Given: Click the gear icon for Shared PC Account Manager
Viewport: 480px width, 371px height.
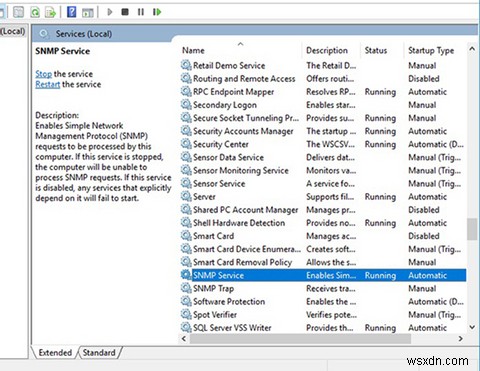Looking at the screenshot, I should click(x=186, y=209).
